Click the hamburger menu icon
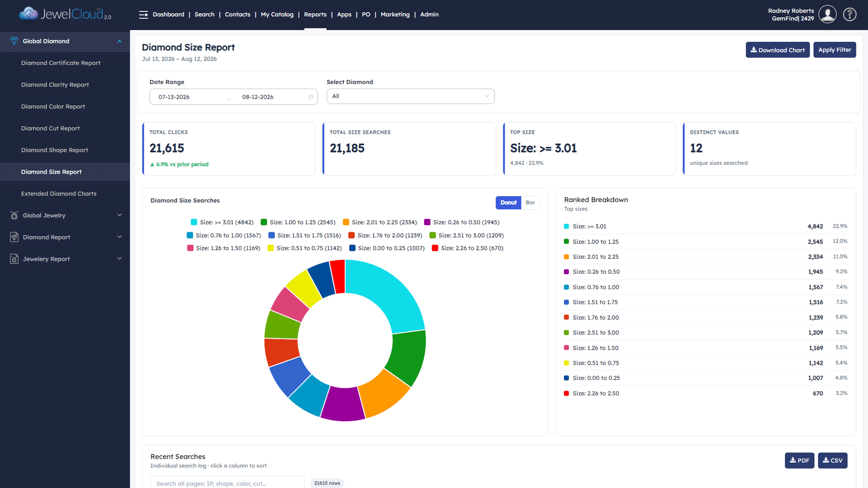The width and height of the screenshot is (868, 488). pyautogui.click(x=143, y=14)
